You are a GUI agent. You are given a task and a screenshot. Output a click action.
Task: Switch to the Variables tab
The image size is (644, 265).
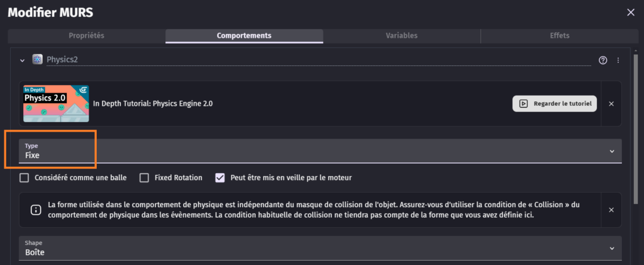pyautogui.click(x=401, y=36)
